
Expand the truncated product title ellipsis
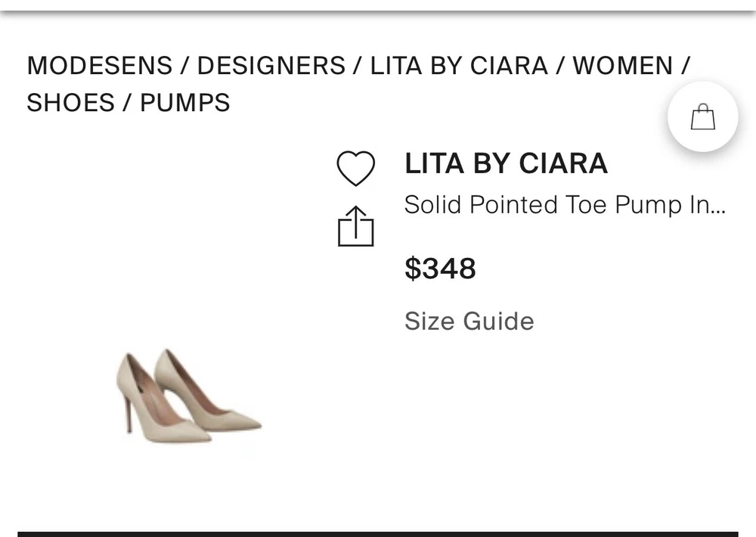click(x=718, y=206)
